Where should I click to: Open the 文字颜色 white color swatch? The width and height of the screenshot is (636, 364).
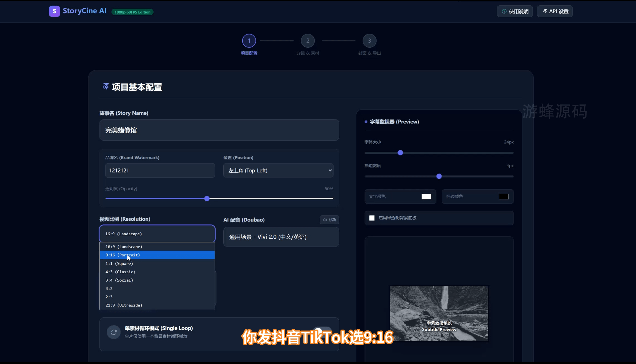click(426, 197)
